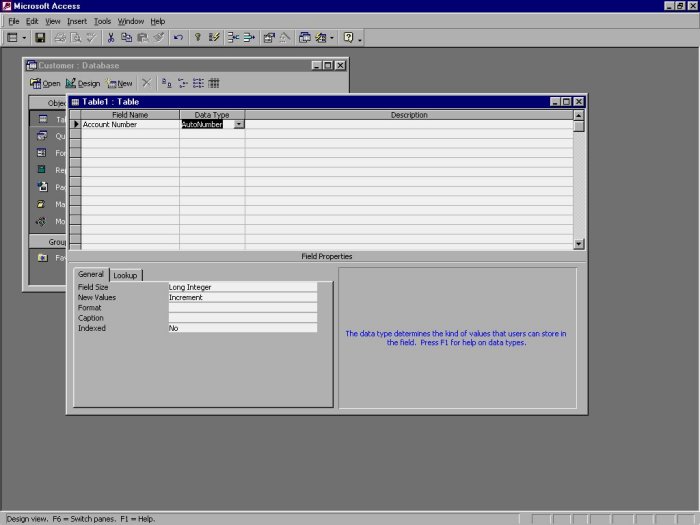Open the Tools menu
The image size is (700, 525).
(102, 21)
